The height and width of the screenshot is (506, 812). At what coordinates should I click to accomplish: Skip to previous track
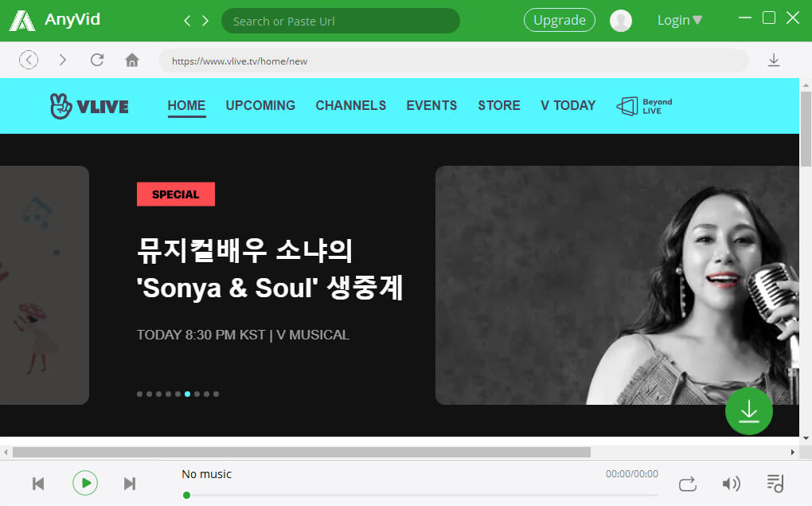click(38, 484)
